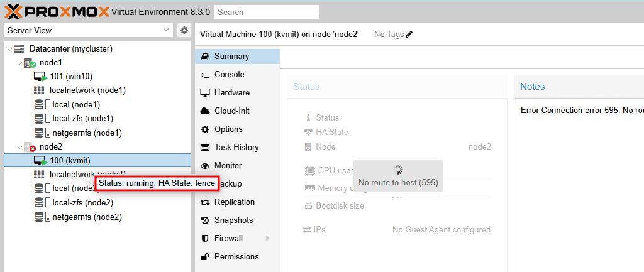Collapse the node1 tree branch

tap(19, 63)
